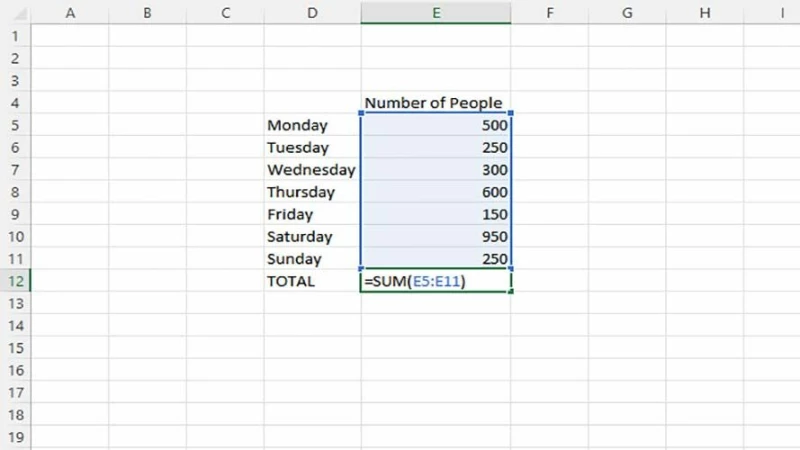Select column D header
The width and height of the screenshot is (800, 450).
(x=312, y=13)
